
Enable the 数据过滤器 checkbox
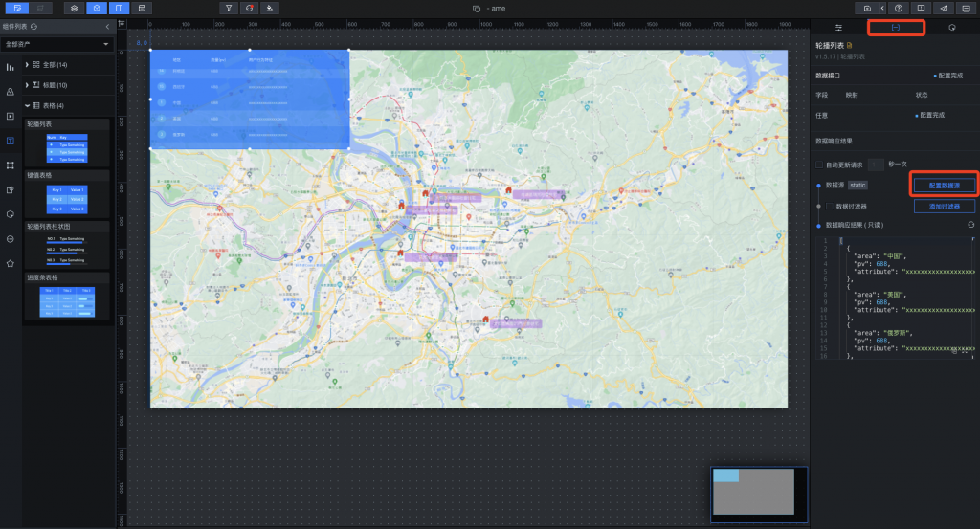(830, 206)
